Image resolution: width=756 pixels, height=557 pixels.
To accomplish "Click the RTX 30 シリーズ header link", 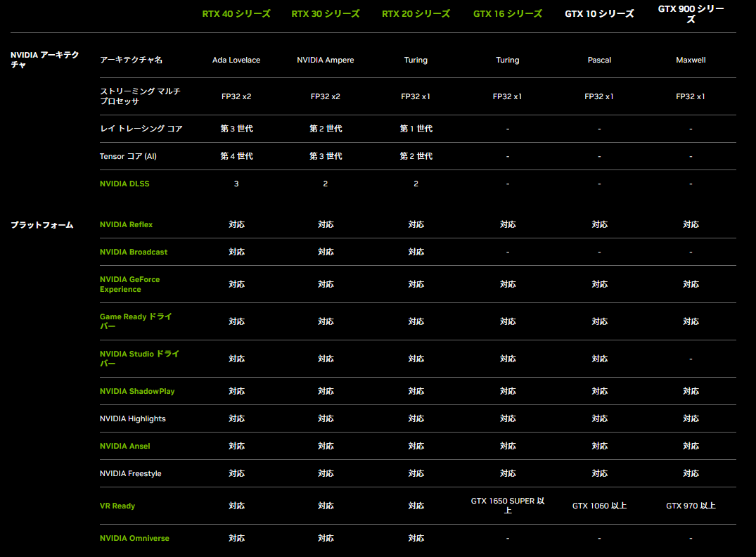I will click(x=325, y=14).
